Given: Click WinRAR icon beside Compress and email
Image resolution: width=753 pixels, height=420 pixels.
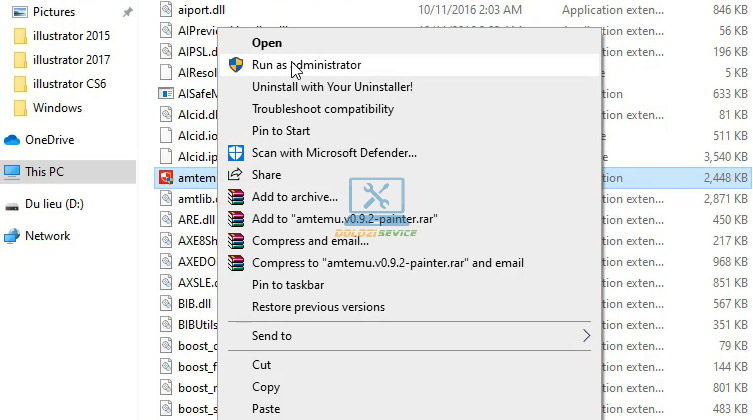Looking at the screenshot, I should pos(236,241).
